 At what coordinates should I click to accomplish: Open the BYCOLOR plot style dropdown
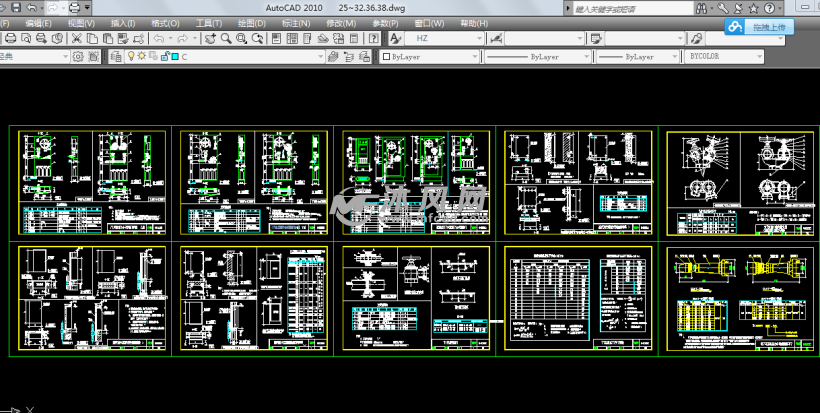724,56
